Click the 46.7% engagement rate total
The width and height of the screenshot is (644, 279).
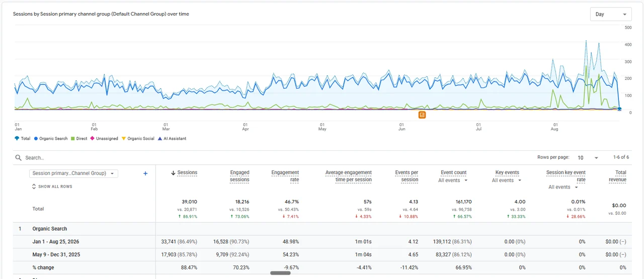pyautogui.click(x=292, y=202)
